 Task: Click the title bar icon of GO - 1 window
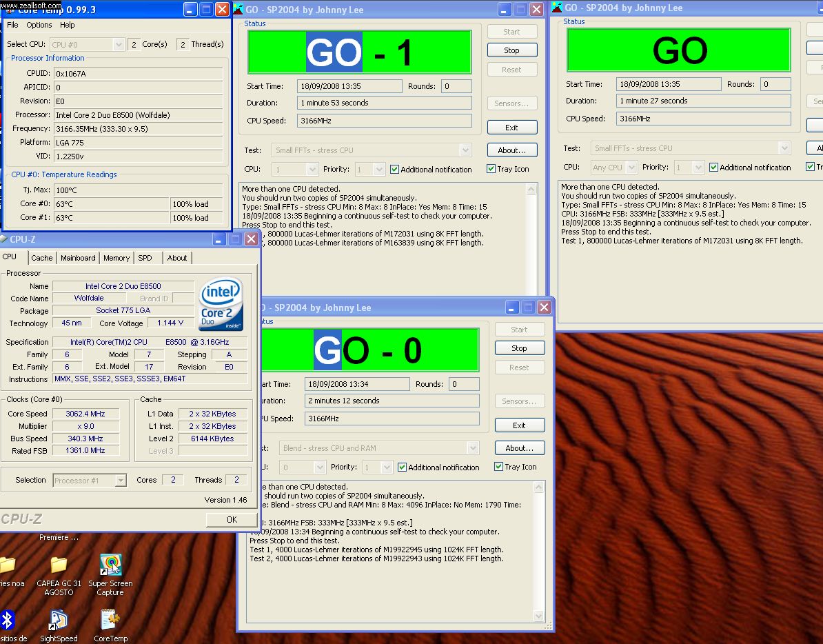(x=238, y=10)
